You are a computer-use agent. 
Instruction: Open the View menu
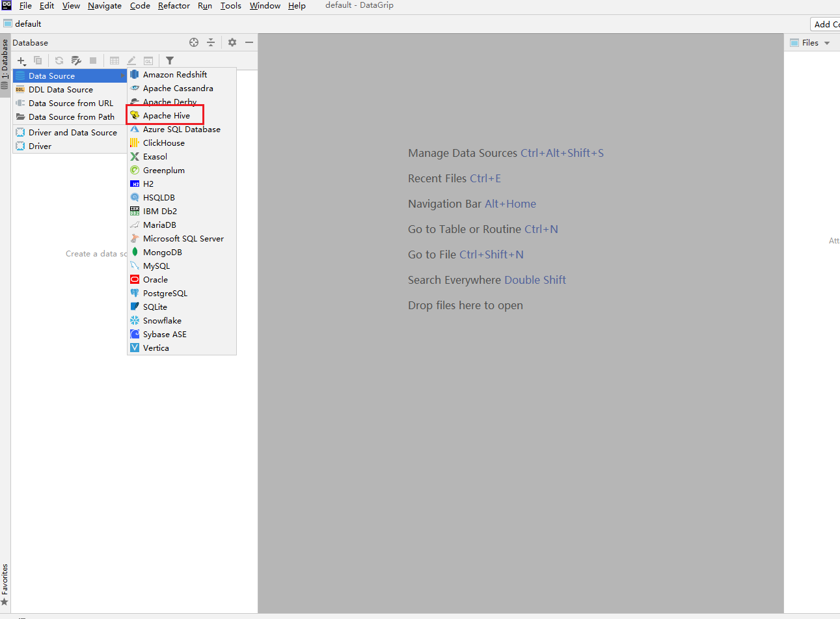tap(71, 6)
